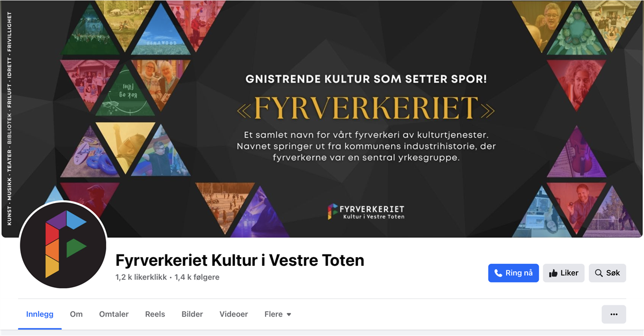Screen dimensions: 644x336
Task: Select the Omtaler tab
Action: click(114, 314)
